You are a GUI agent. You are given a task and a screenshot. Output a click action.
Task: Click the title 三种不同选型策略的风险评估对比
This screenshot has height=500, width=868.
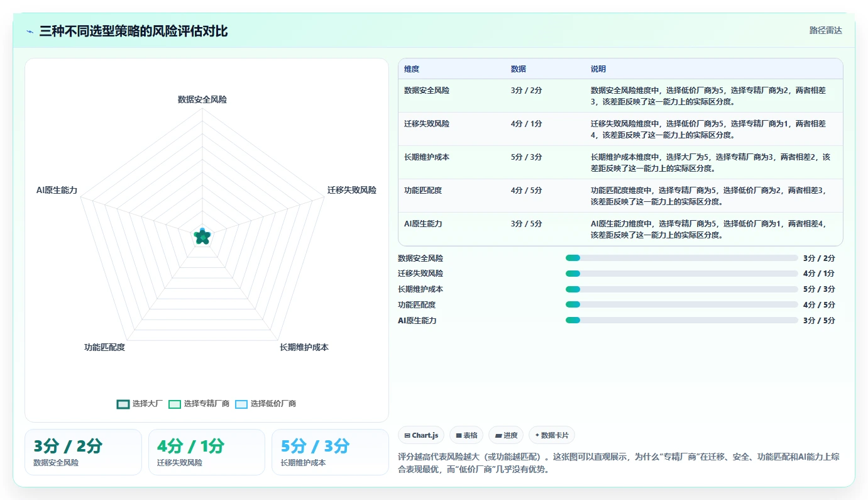click(133, 31)
